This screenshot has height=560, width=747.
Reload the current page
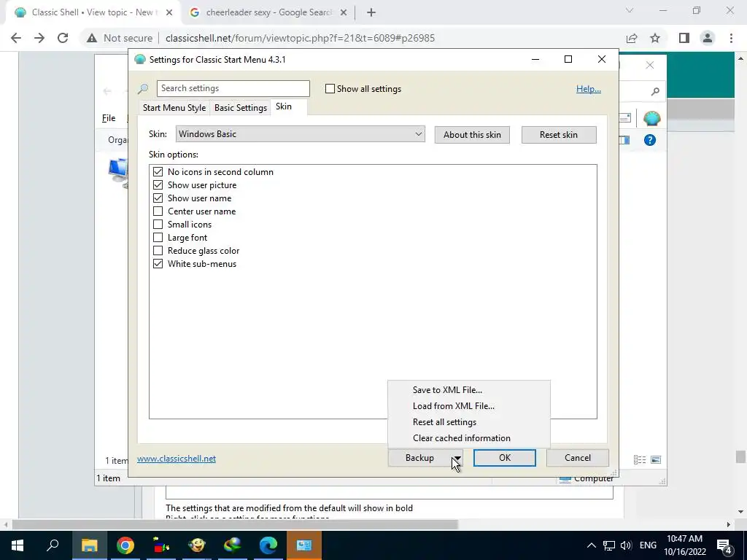63,38
